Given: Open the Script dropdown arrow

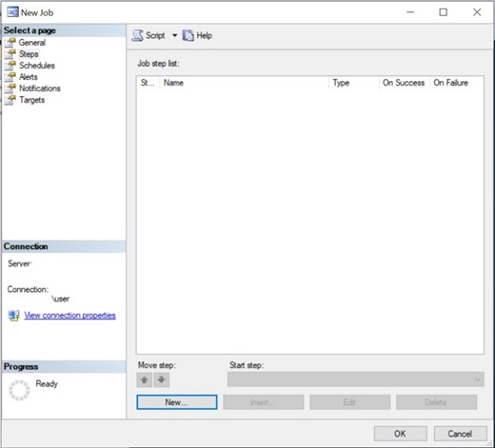Looking at the screenshot, I should tap(174, 35).
